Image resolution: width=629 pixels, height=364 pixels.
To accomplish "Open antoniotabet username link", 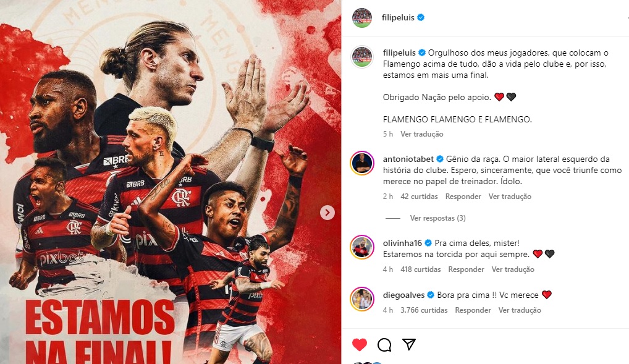I will [408, 159].
